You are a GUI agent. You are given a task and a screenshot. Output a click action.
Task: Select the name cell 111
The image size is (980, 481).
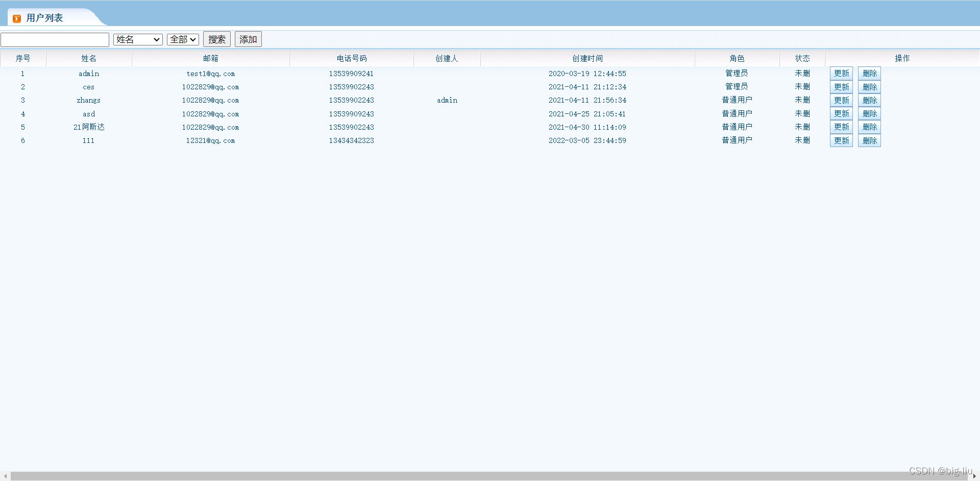[x=88, y=140]
